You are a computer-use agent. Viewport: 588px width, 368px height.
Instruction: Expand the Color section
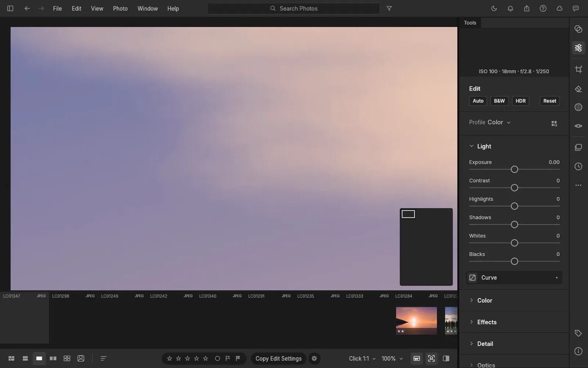coord(472,300)
